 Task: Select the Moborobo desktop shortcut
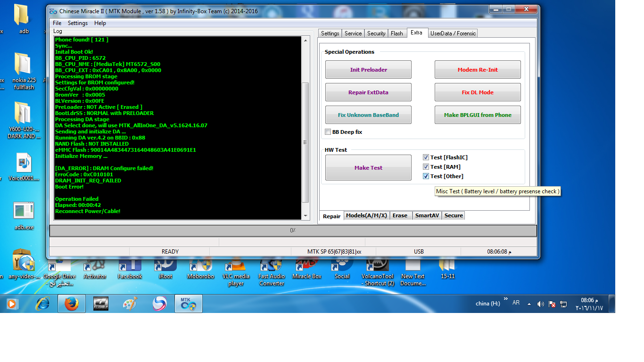pos(201,269)
